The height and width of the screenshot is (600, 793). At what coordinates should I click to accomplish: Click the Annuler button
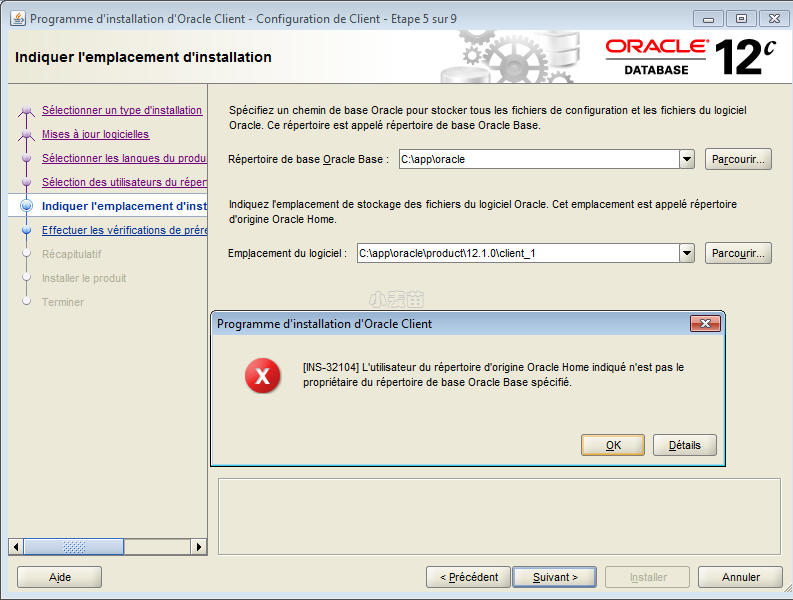pos(740,577)
